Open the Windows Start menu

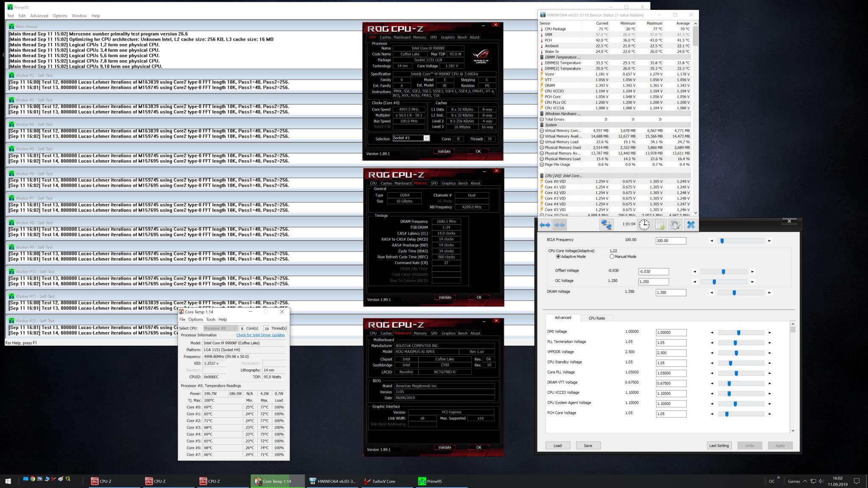pos(8,481)
